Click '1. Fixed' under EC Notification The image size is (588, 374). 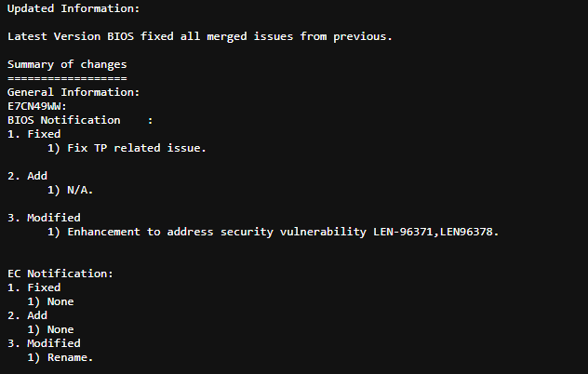pos(34,287)
